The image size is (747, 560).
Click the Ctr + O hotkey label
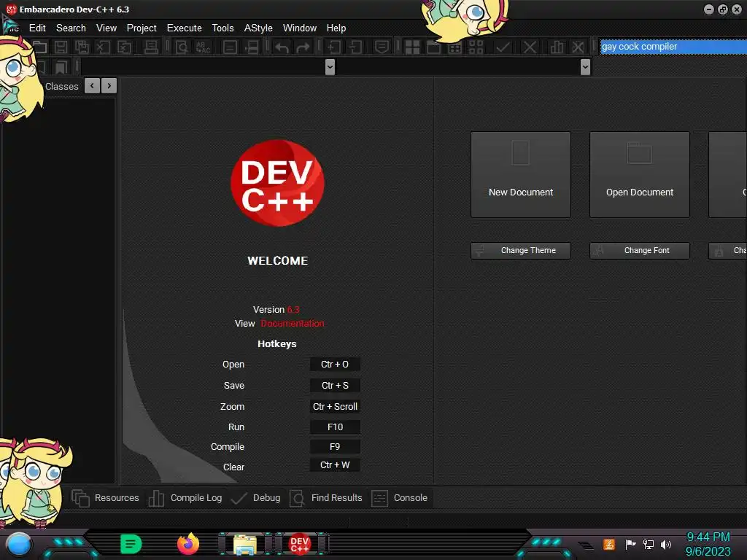(335, 365)
